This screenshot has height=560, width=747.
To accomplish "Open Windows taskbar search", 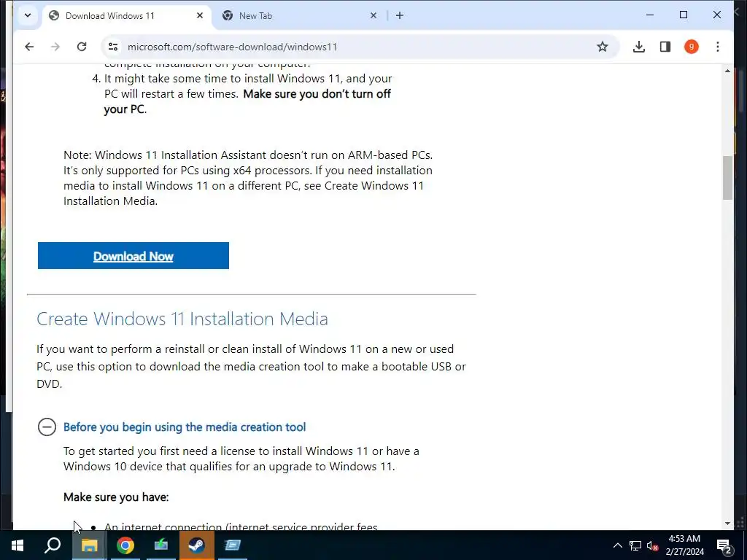I will pyautogui.click(x=53, y=545).
